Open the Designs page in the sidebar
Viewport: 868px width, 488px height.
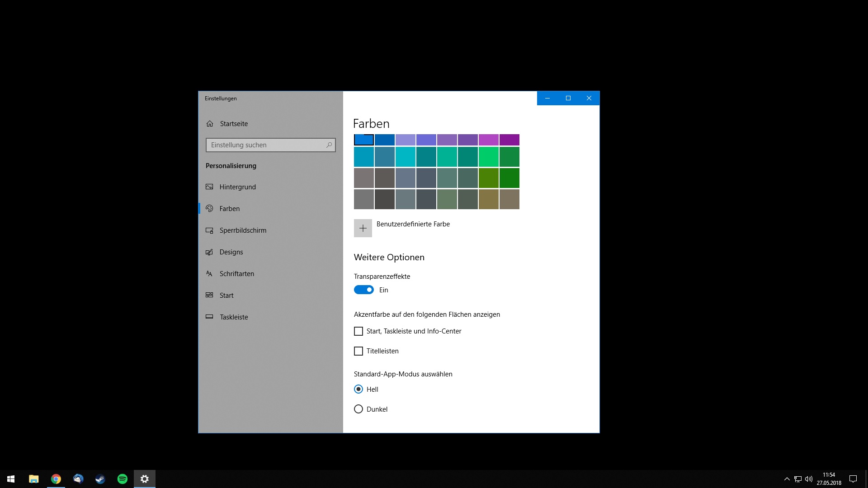270,252
